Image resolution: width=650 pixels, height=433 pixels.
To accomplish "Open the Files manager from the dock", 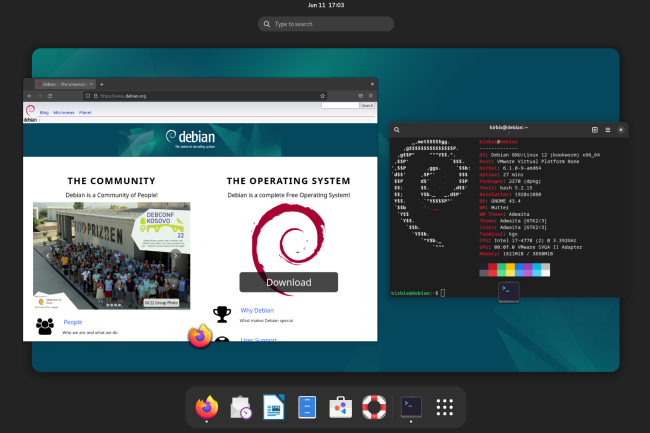I will click(x=309, y=407).
